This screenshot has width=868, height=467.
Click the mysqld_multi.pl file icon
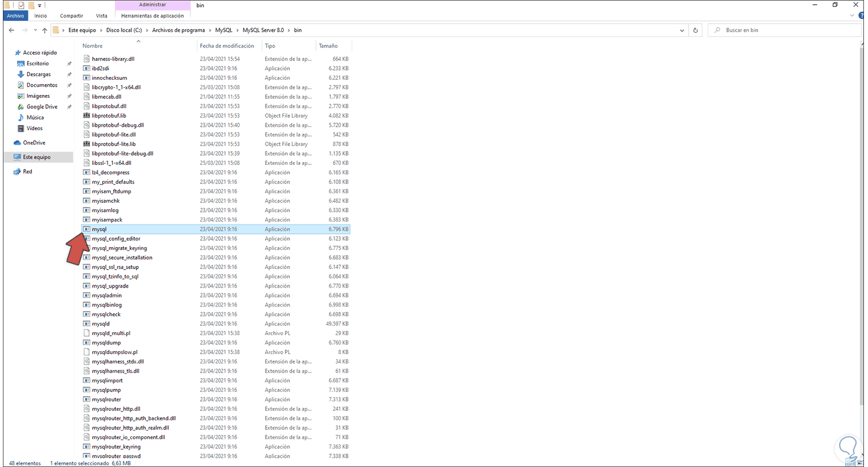tap(87, 333)
